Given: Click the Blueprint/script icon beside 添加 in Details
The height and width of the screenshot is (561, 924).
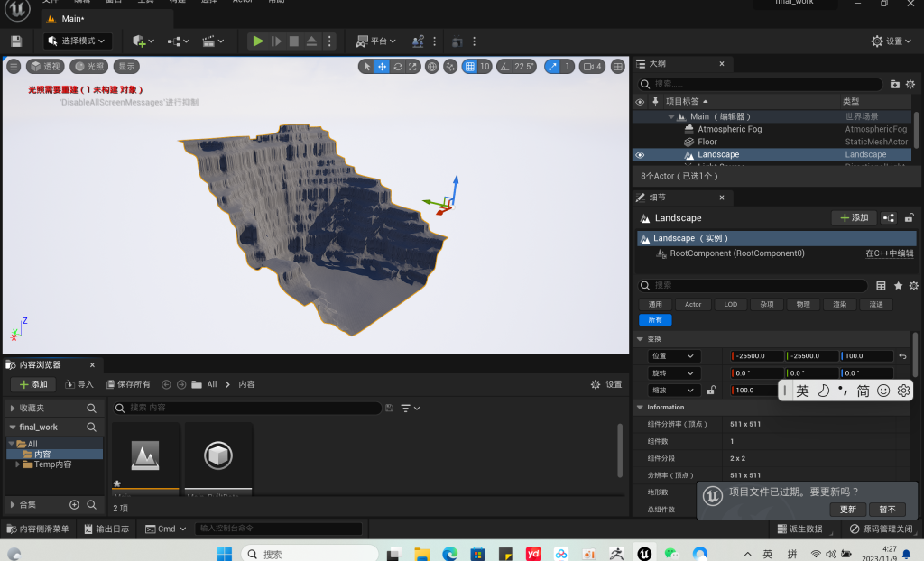Looking at the screenshot, I should (889, 218).
